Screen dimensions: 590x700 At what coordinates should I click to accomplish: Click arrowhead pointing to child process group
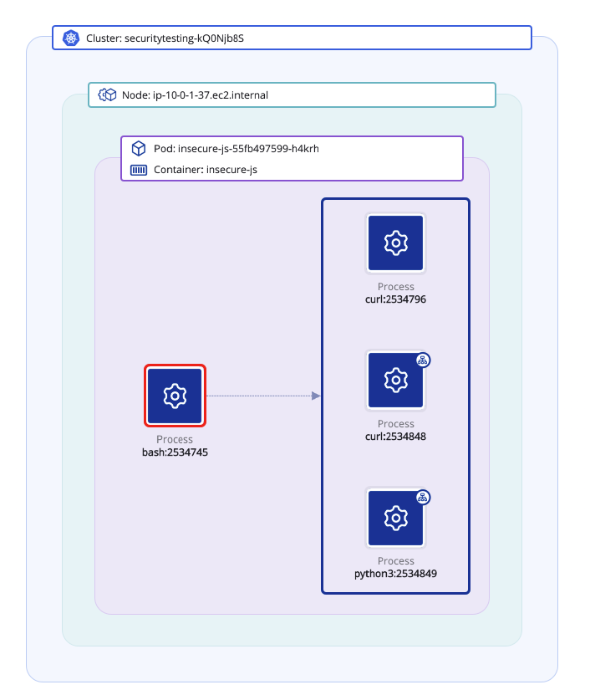(x=316, y=396)
